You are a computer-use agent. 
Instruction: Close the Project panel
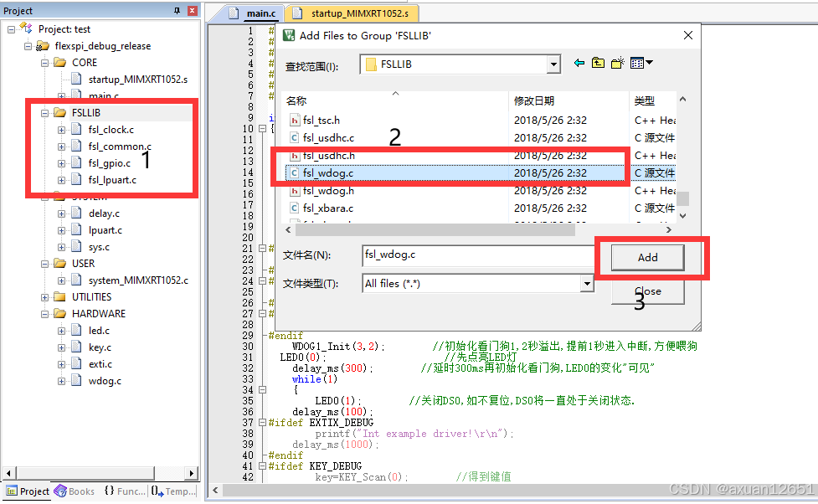pyautogui.click(x=193, y=11)
